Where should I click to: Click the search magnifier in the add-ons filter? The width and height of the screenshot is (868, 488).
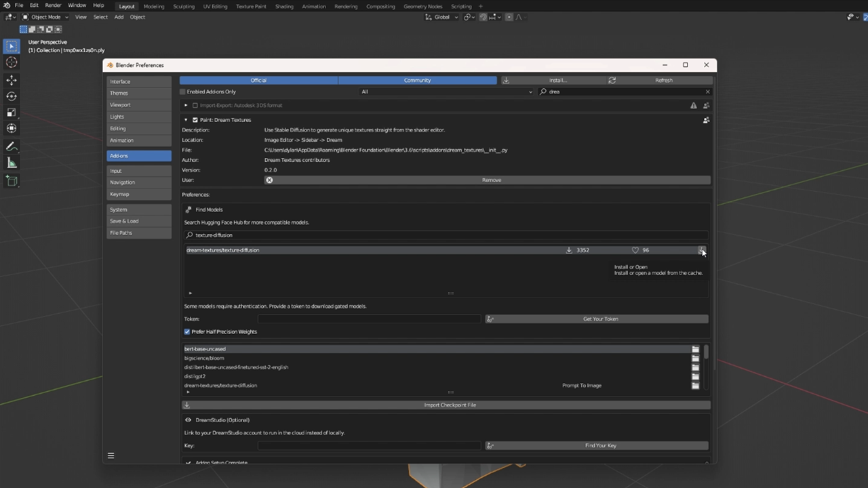[542, 91]
